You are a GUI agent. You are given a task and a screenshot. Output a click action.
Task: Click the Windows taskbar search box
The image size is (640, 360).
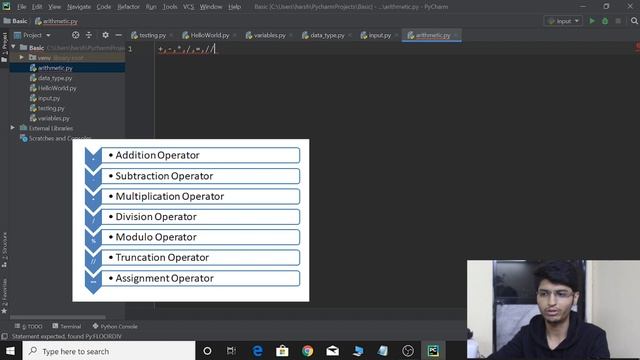(x=109, y=351)
